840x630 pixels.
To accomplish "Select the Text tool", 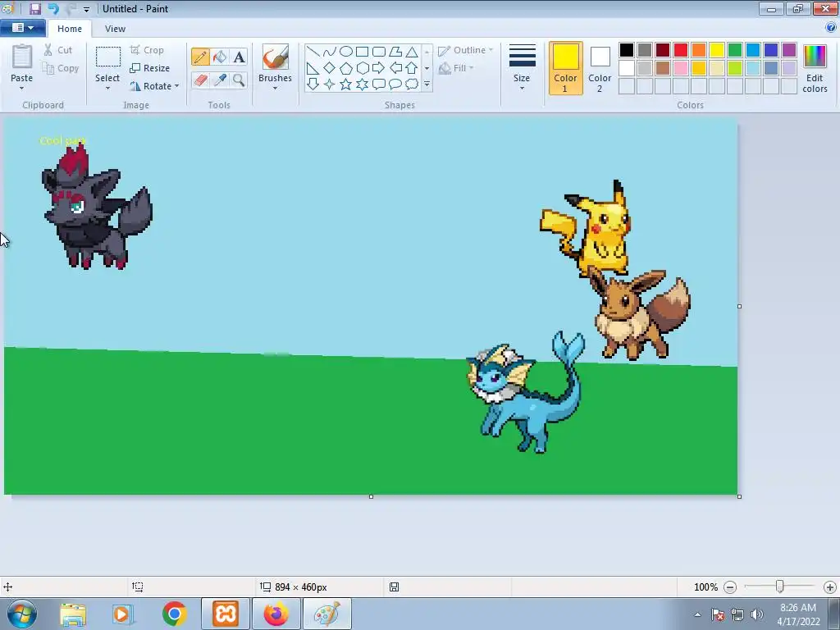I will click(239, 57).
